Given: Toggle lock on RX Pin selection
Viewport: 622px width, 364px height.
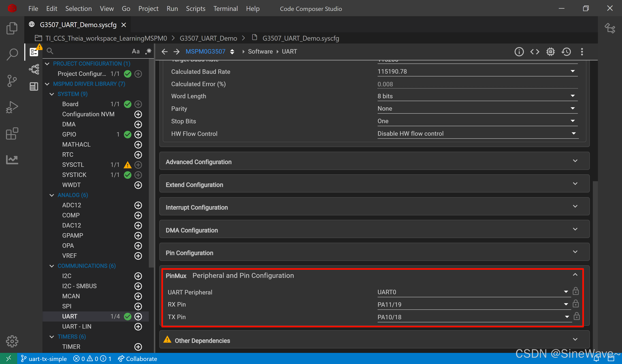Looking at the screenshot, I should pos(576,304).
